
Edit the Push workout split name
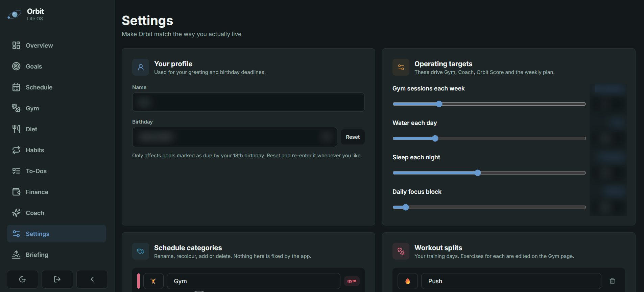click(x=511, y=281)
